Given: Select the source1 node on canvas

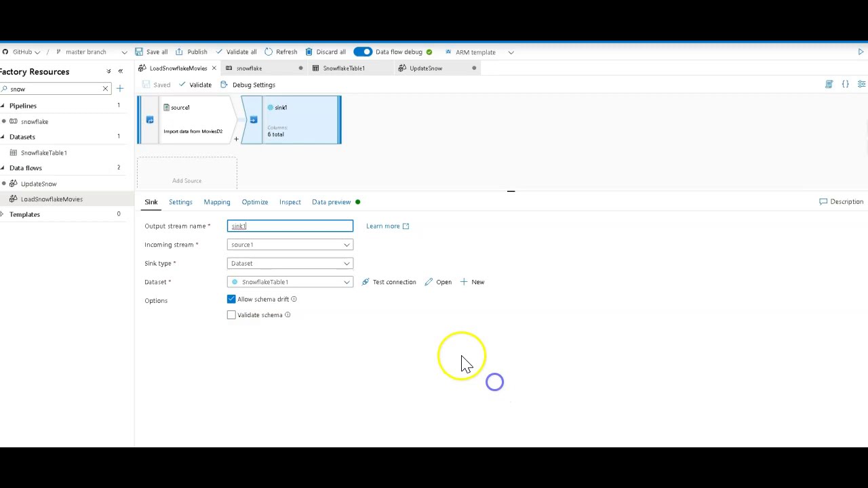Looking at the screenshot, I should tap(189, 119).
